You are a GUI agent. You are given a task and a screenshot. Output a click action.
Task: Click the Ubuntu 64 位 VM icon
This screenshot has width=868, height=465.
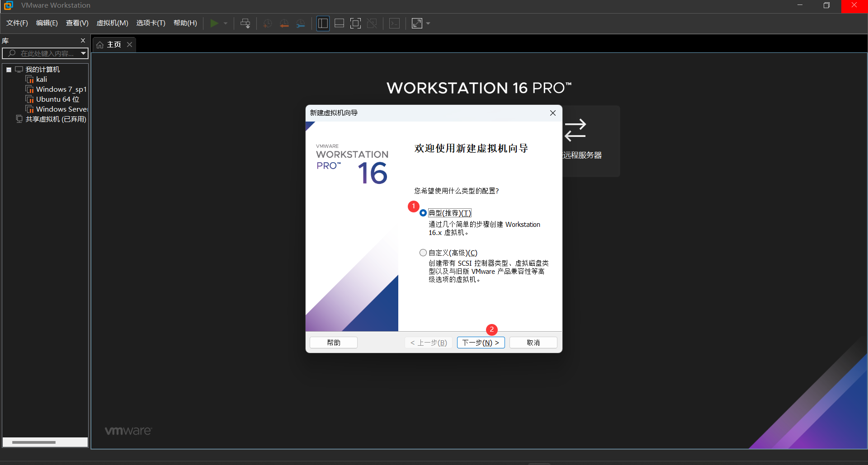click(x=30, y=99)
